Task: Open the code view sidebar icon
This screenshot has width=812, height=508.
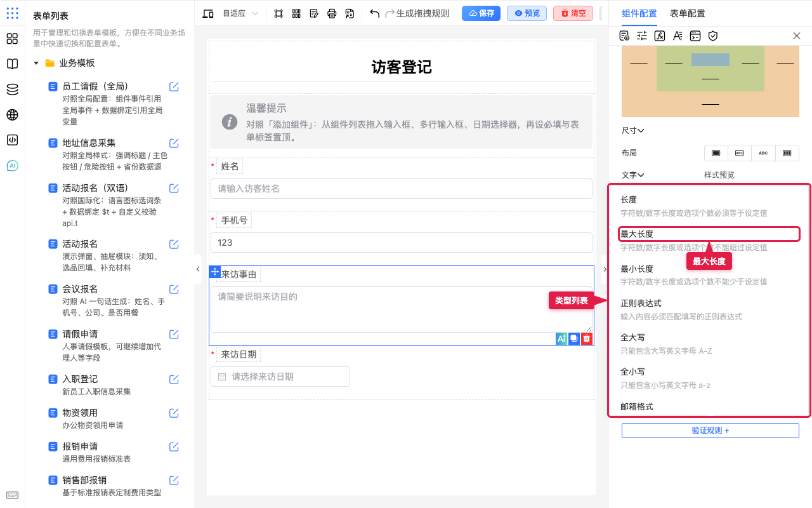Action: 12,140
